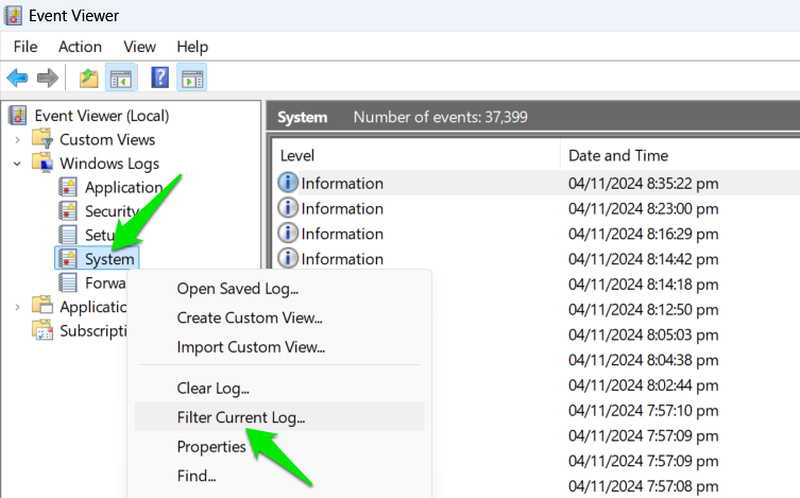Screen dimensions: 800x498
Task: Choose Open Saved Log from context menu
Action: click(x=279, y=289)
